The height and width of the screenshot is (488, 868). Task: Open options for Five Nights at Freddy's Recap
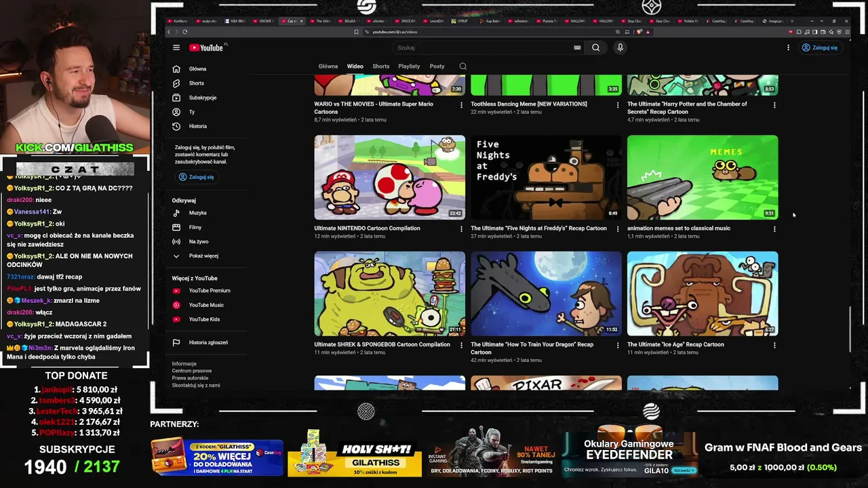[618, 229]
